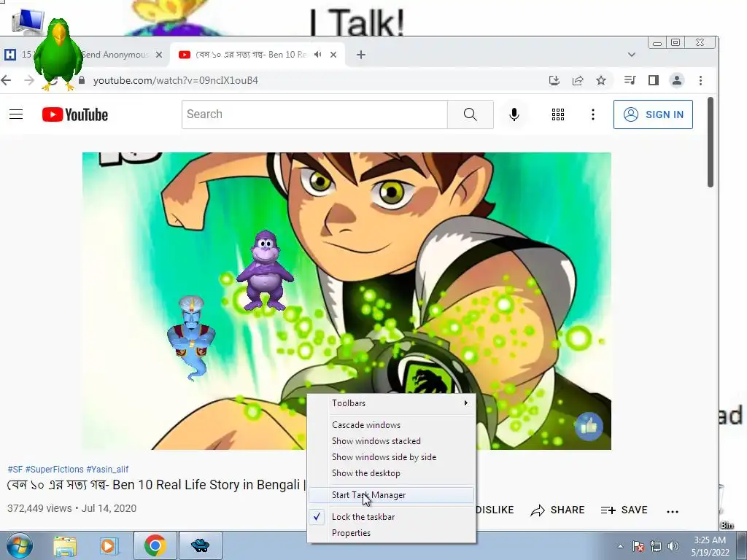The height and width of the screenshot is (560, 747).
Task: Open the Windows Start orb
Action: click(x=19, y=545)
